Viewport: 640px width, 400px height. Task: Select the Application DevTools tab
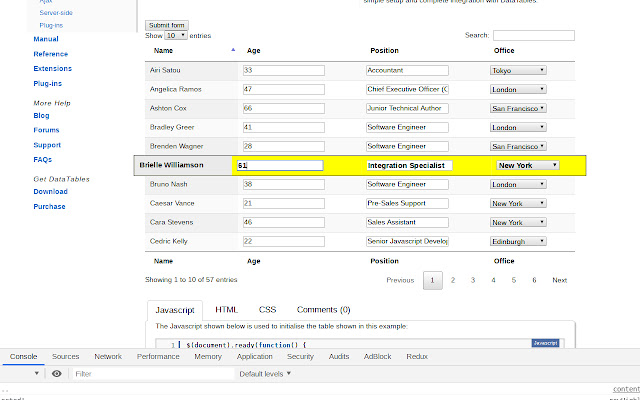(x=255, y=356)
